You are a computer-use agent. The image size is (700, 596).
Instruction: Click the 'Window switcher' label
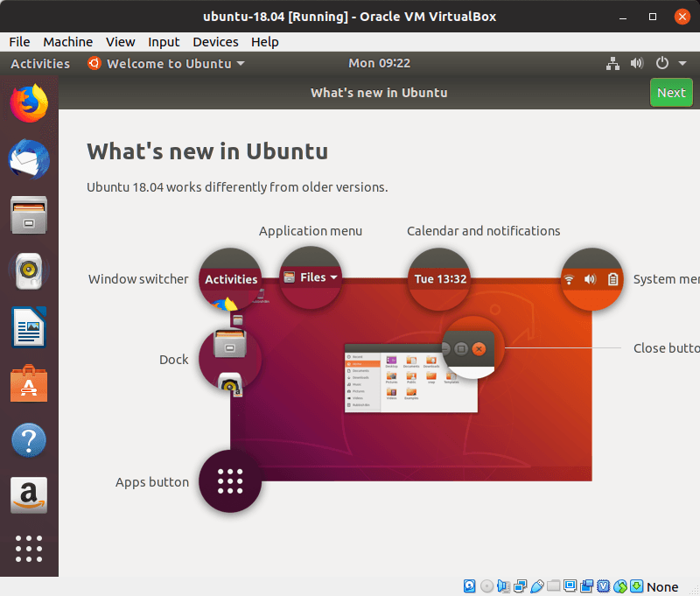(138, 279)
